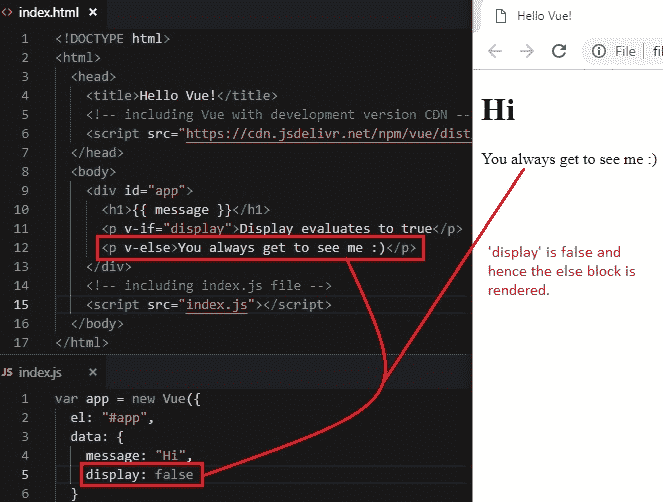Go forward in the browser
This screenshot has width=663, height=502.
(527, 51)
